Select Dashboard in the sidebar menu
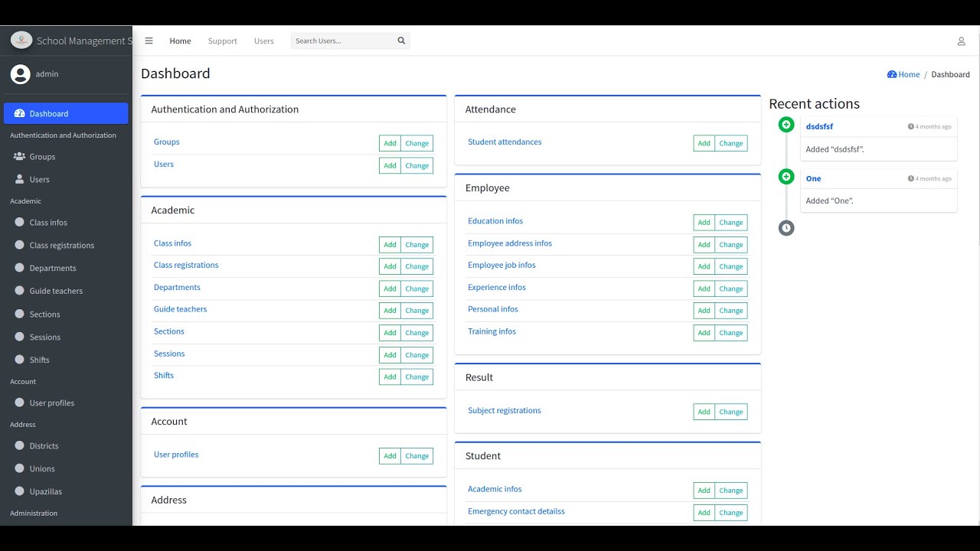The height and width of the screenshot is (551, 980). pos(66,113)
